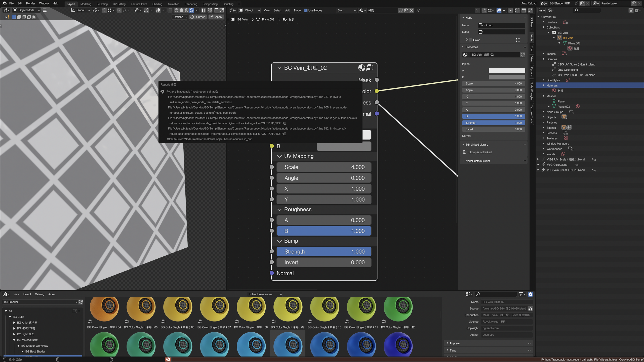Image resolution: width=644 pixels, height=362 pixels.
Task: Click the Apply button in viewport
Action: (216, 17)
